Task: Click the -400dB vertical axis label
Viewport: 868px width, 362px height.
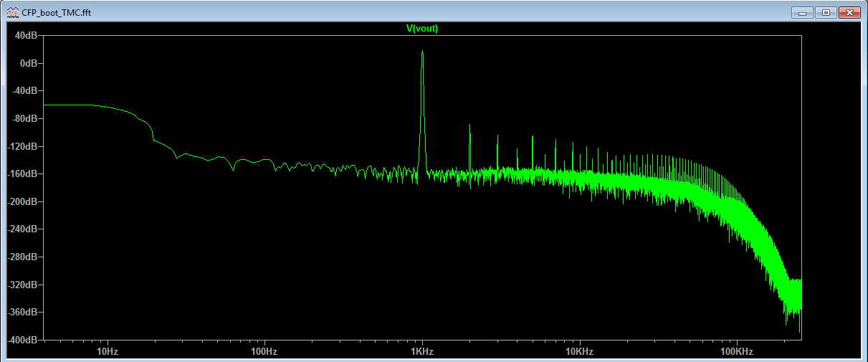Action: 23,340
